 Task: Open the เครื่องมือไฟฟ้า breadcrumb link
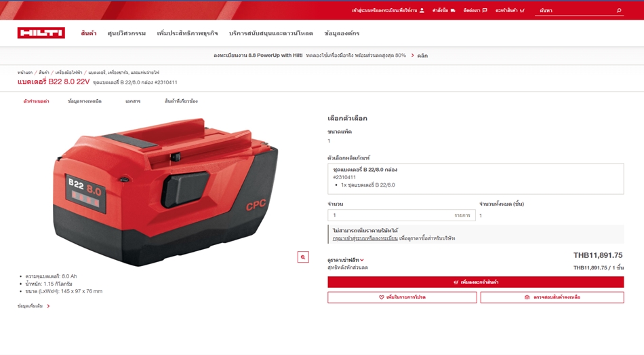coord(68,73)
